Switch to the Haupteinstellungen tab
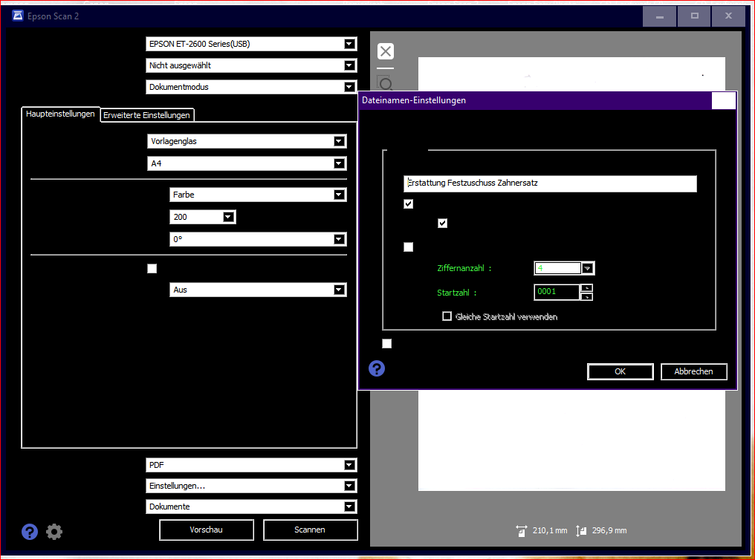 click(x=60, y=114)
